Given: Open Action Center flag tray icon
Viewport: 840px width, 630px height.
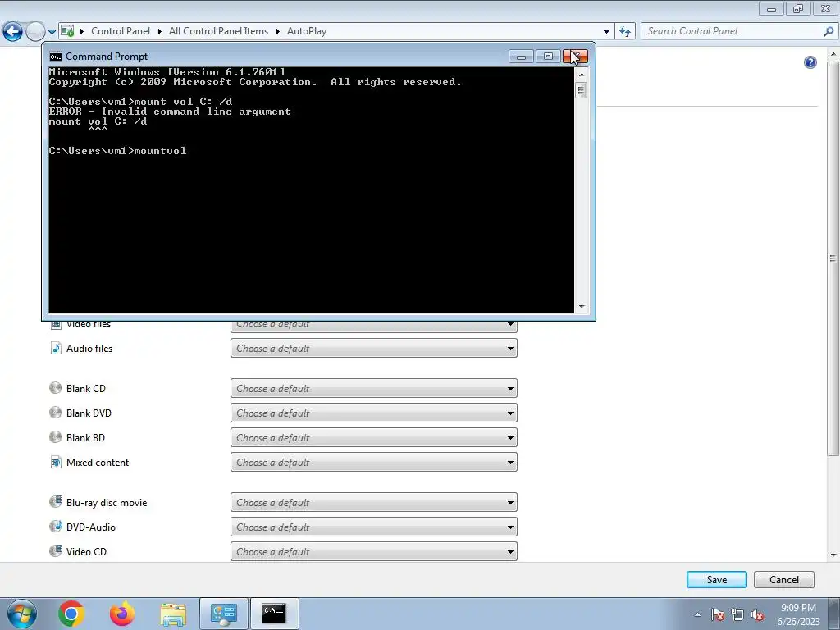Looking at the screenshot, I should pyautogui.click(x=718, y=614).
